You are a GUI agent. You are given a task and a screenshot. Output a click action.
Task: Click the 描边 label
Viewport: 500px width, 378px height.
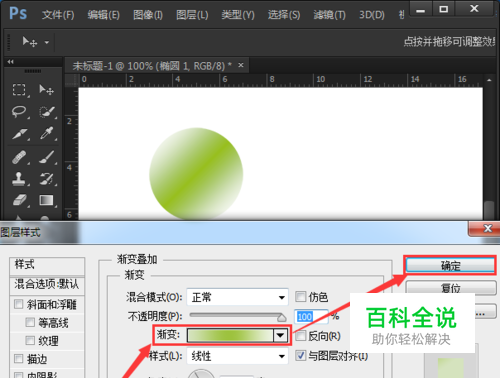click(37, 359)
